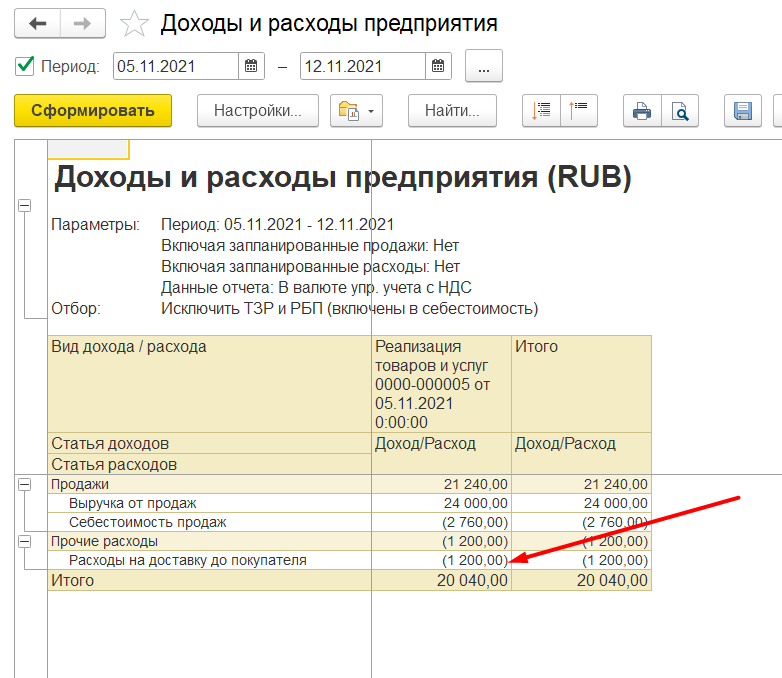Open report variants dropdown button
The height and width of the screenshot is (678, 782).
356,110
